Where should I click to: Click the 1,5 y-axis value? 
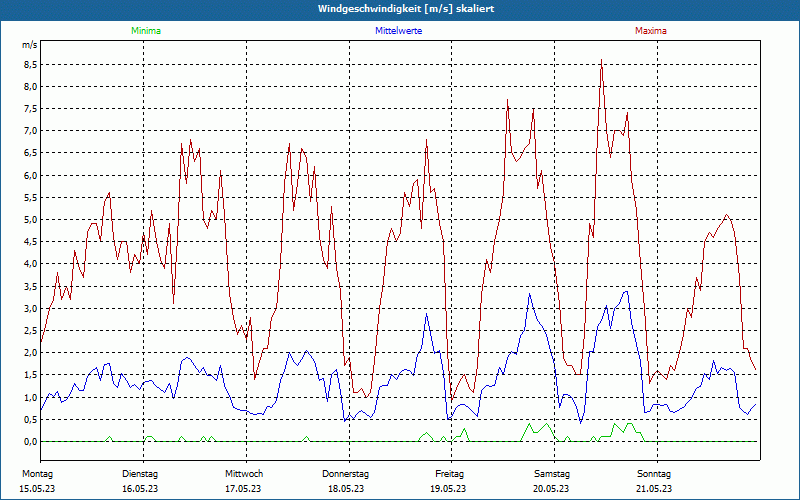pos(31,375)
